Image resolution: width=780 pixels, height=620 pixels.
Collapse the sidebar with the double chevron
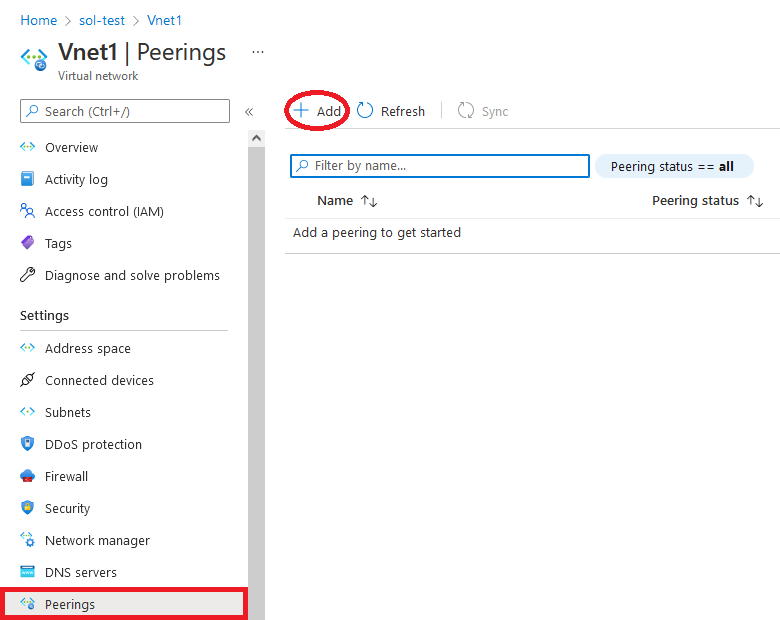click(x=249, y=112)
